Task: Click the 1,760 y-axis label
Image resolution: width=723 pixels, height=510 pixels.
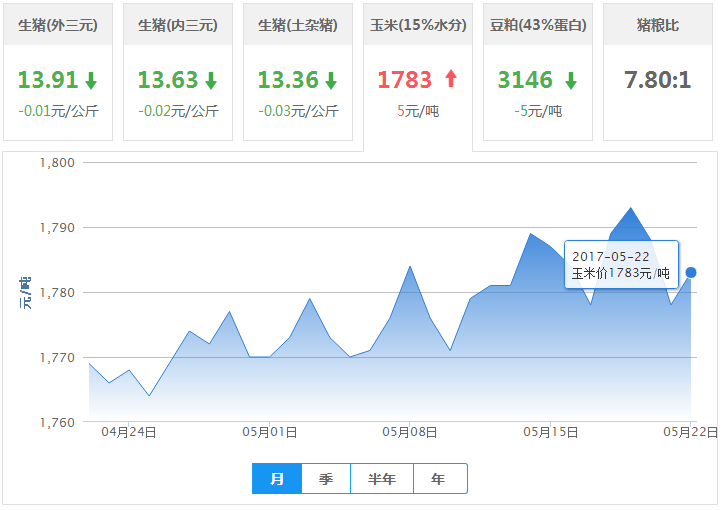Action: click(x=57, y=423)
